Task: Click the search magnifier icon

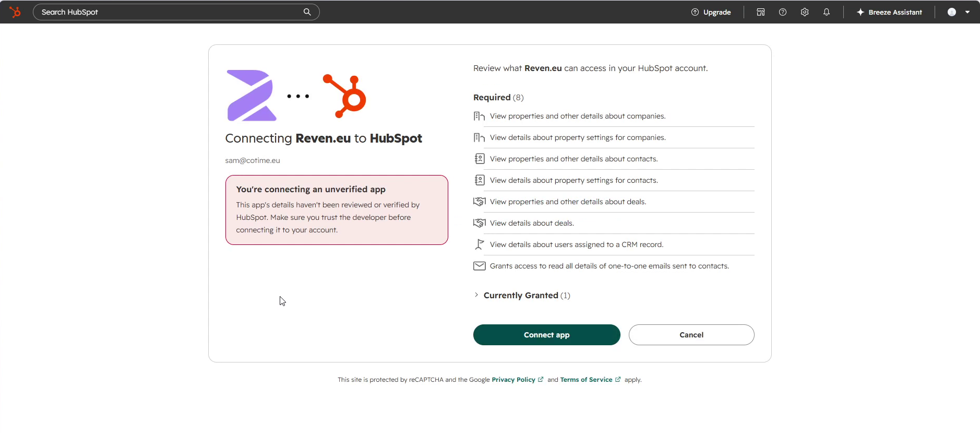Action: coord(307,12)
